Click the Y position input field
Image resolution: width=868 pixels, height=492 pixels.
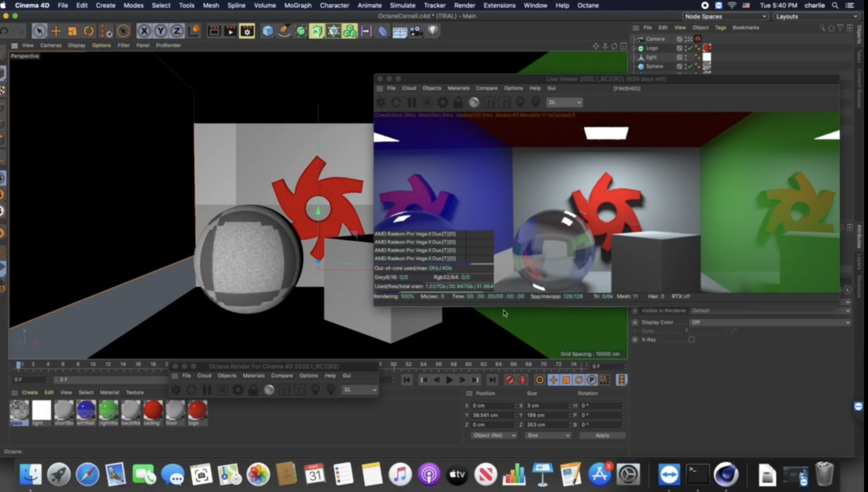[492, 415]
